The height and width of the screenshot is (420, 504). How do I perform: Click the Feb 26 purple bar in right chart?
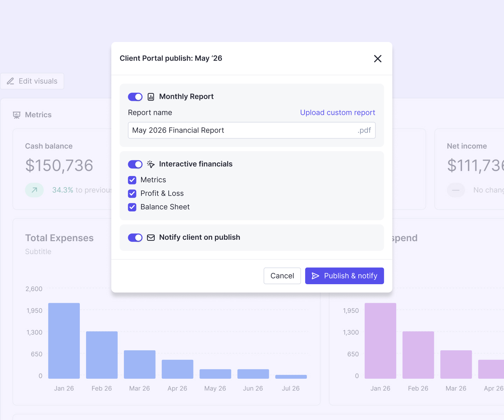[418, 355]
